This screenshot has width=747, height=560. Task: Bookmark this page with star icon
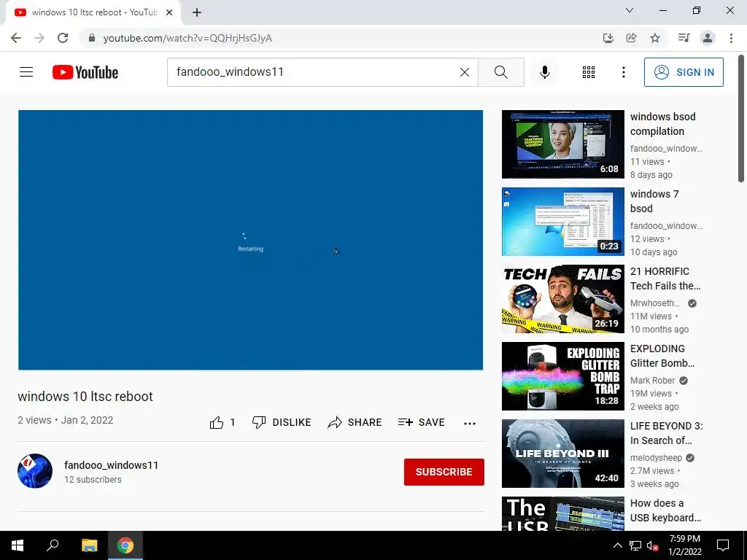[655, 38]
